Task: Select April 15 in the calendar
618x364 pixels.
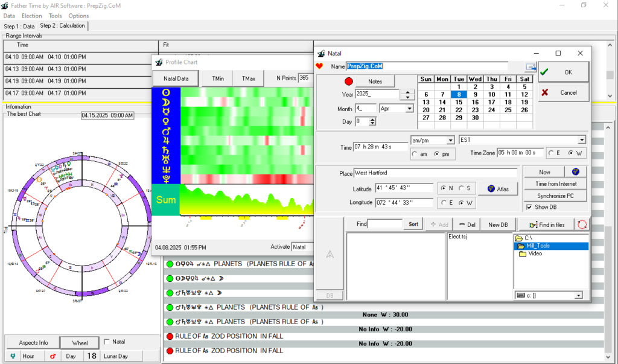Action: coord(459,102)
